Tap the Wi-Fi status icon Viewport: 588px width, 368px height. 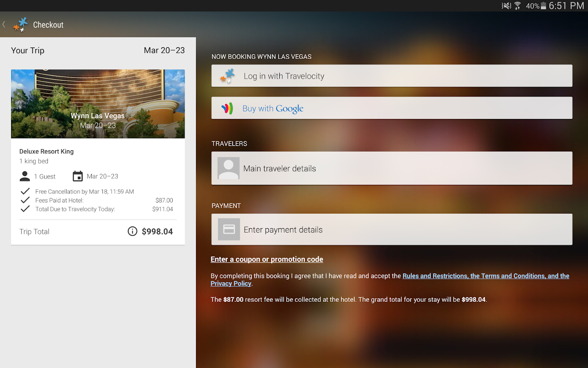pyautogui.click(x=518, y=6)
